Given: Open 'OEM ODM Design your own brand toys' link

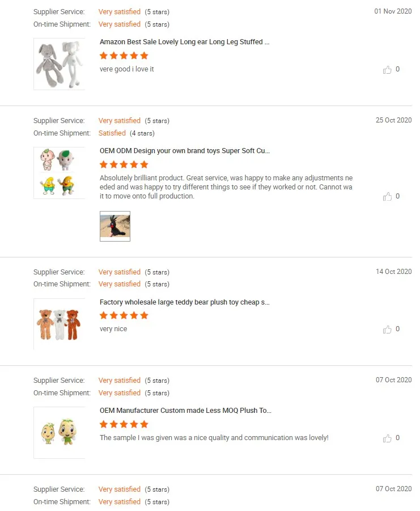Looking at the screenshot, I should click(x=185, y=151).
